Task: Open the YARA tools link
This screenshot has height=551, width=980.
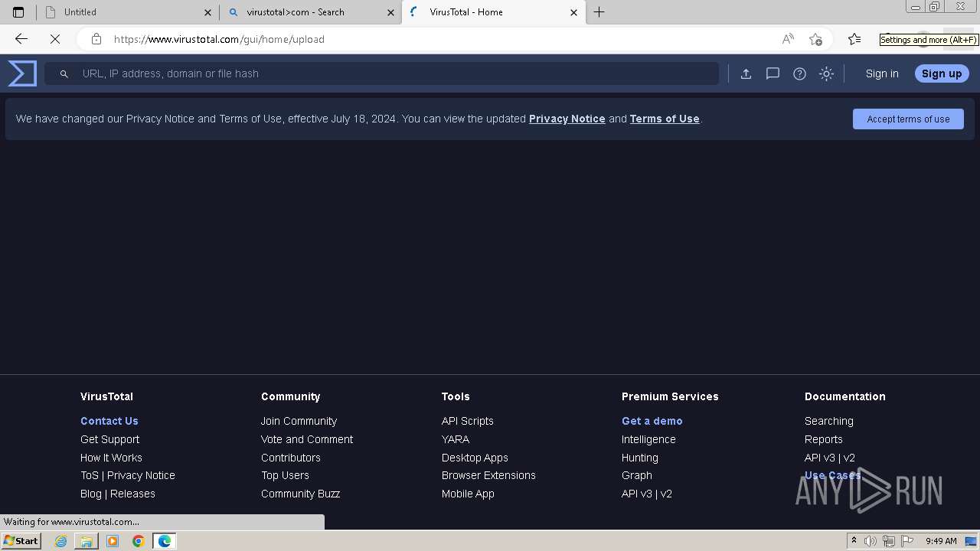Action: [456, 439]
